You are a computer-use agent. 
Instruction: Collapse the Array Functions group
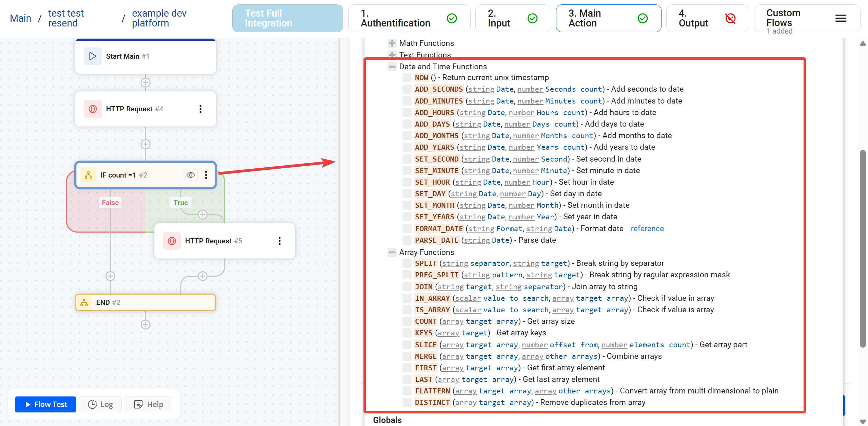[392, 252]
